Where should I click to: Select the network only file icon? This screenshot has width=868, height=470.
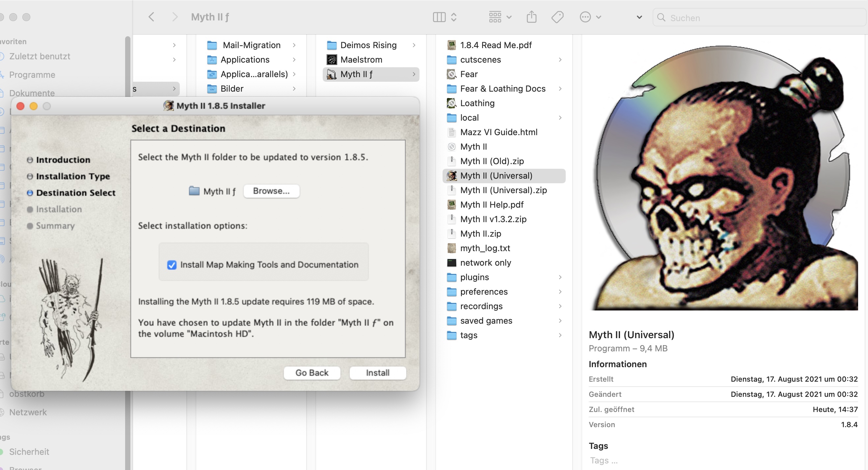click(x=451, y=263)
